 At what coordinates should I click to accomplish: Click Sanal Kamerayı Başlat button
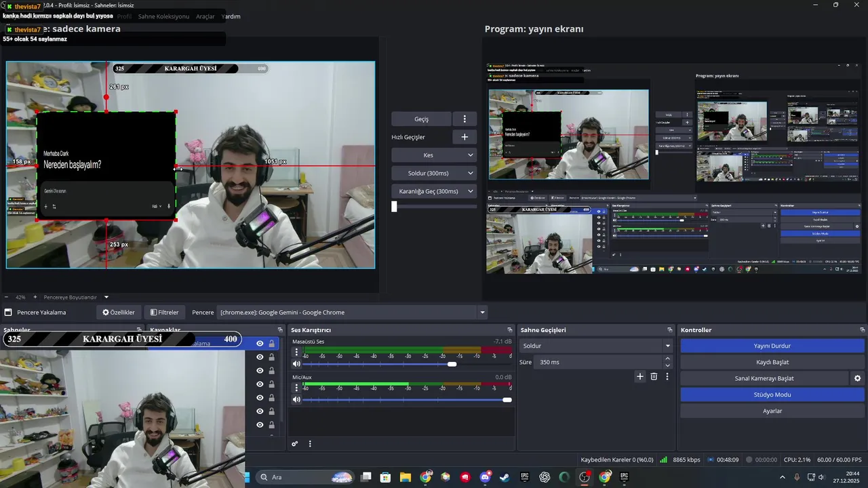coord(764,378)
